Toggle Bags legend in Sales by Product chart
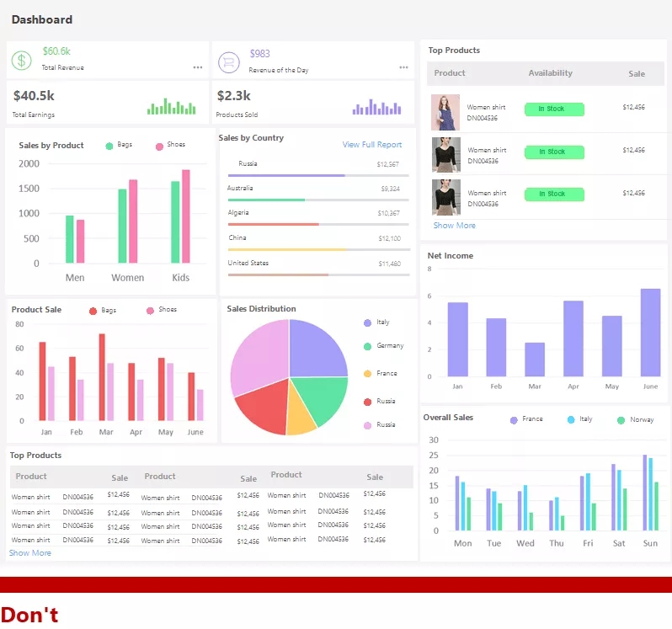 [119, 146]
